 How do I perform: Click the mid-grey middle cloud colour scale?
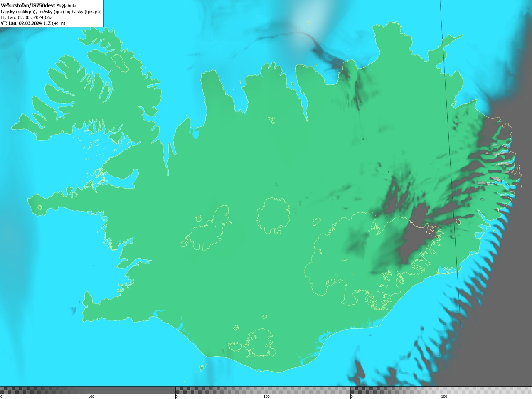coord(263,390)
